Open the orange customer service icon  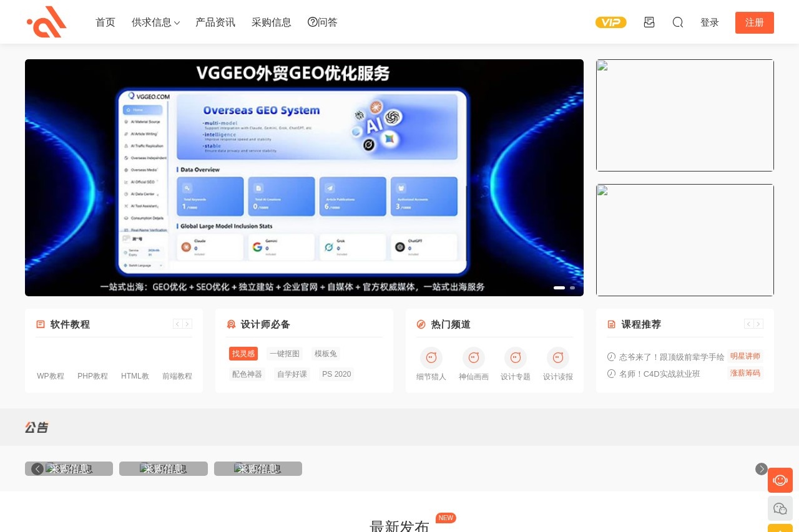tap(780, 480)
